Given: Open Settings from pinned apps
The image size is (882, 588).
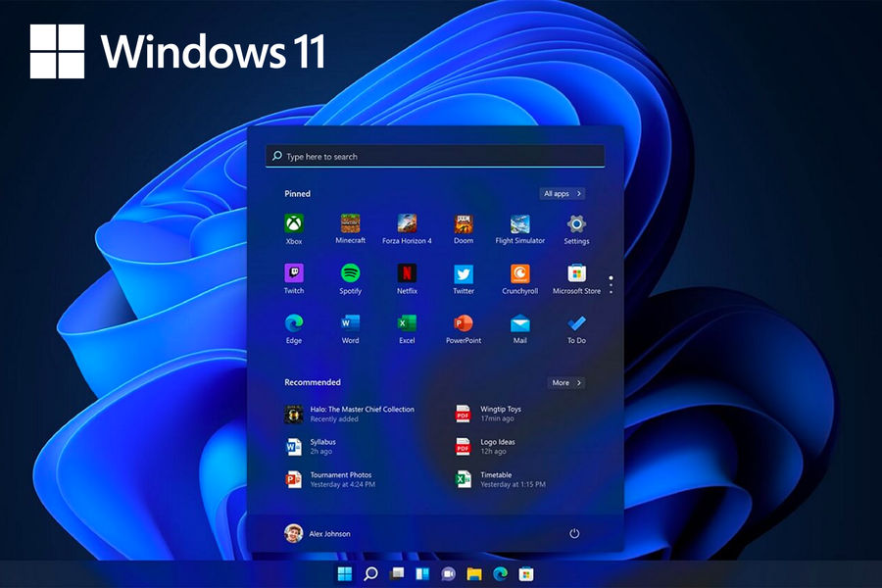Looking at the screenshot, I should [x=576, y=225].
